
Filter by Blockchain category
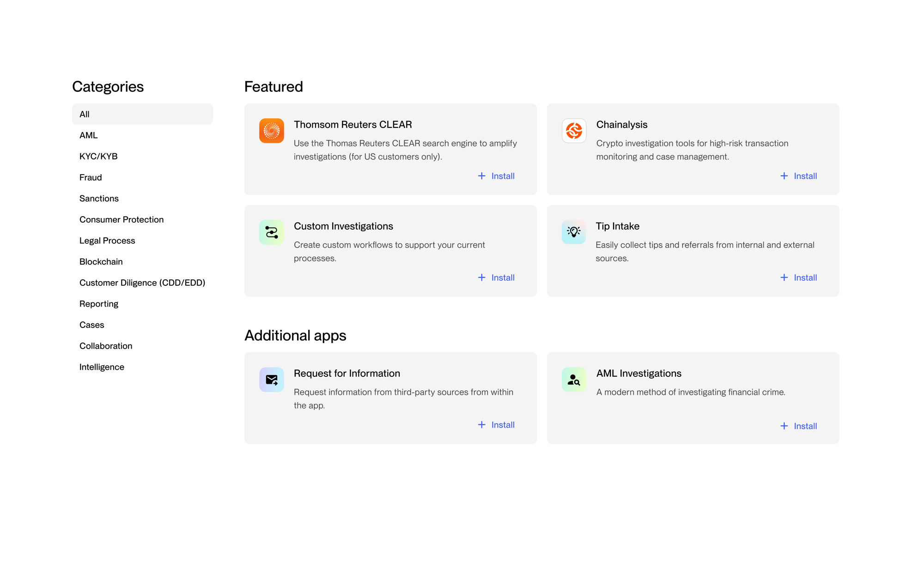[x=142, y=262]
